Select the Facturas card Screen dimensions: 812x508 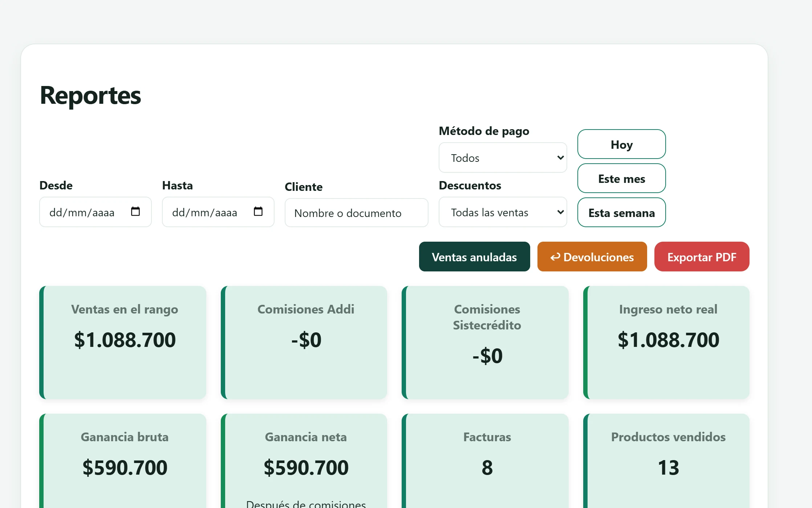(485, 461)
